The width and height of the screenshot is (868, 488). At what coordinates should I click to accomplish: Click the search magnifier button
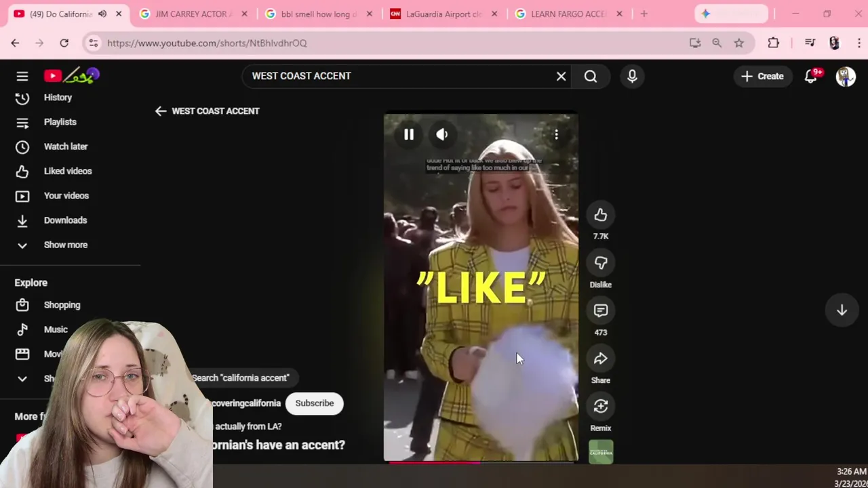tap(591, 76)
